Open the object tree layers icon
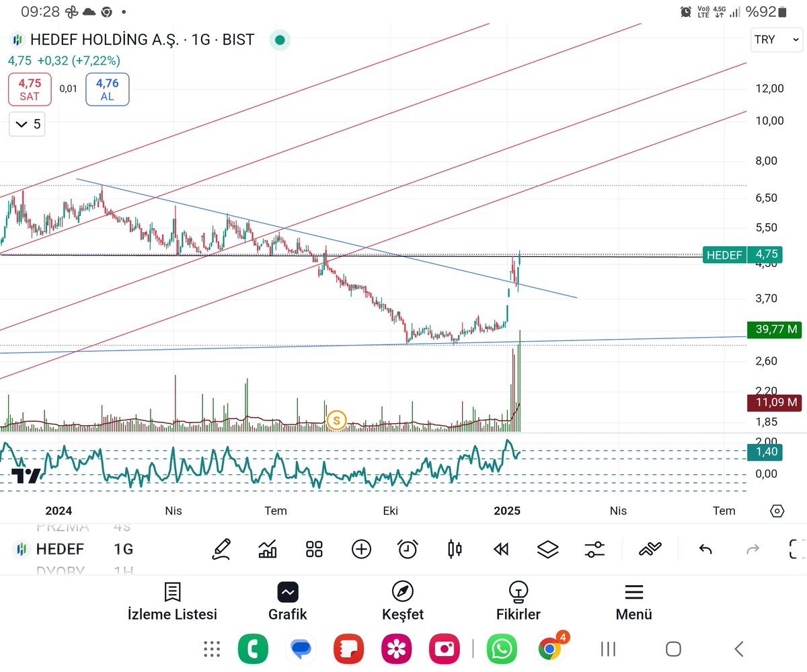807x672 pixels. point(548,550)
